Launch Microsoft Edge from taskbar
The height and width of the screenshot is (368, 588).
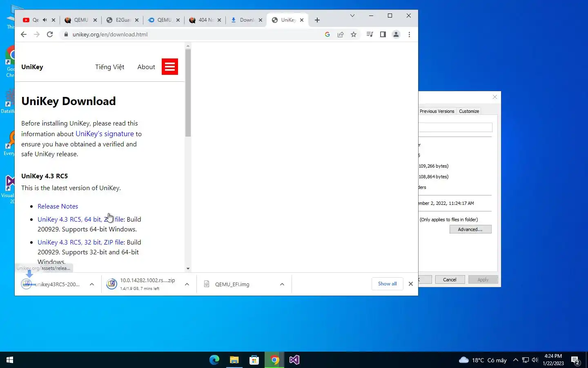pyautogui.click(x=214, y=360)
